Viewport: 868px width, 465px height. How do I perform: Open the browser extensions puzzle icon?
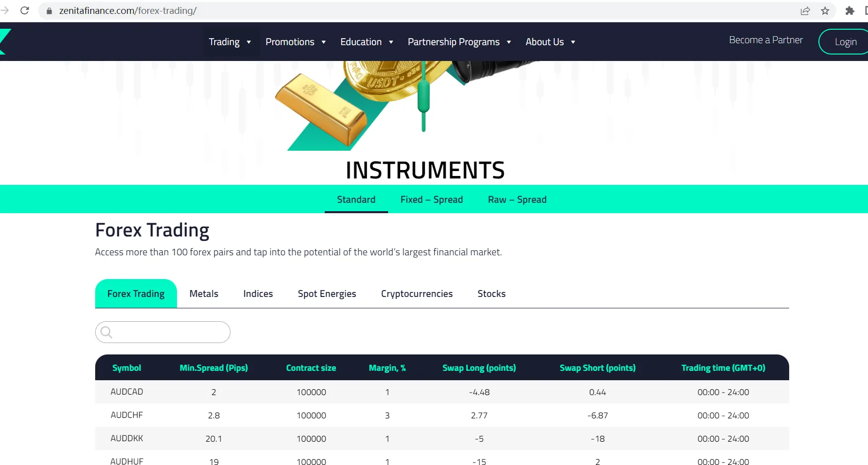click(850, 11)
